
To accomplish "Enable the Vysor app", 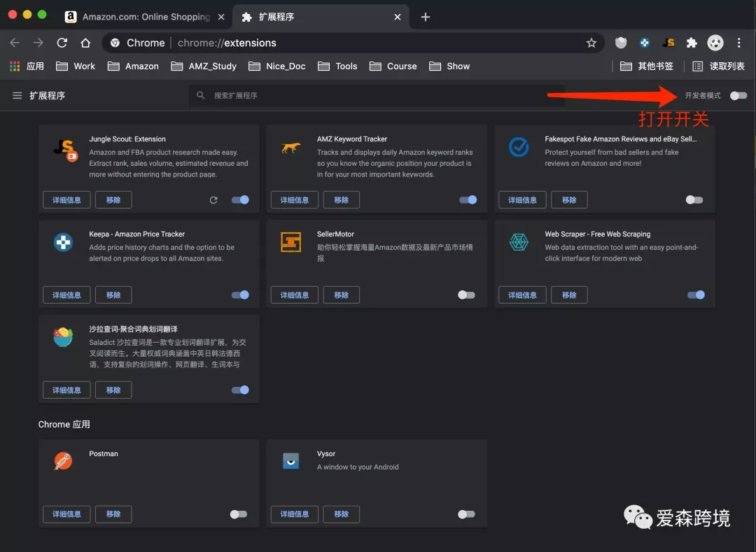I will pos(466,514).
